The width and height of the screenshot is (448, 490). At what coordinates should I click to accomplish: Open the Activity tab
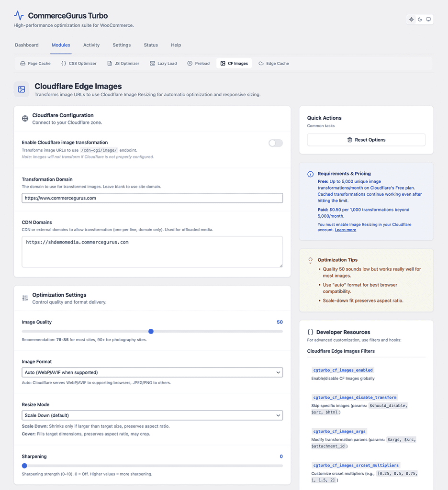(91, 45)
